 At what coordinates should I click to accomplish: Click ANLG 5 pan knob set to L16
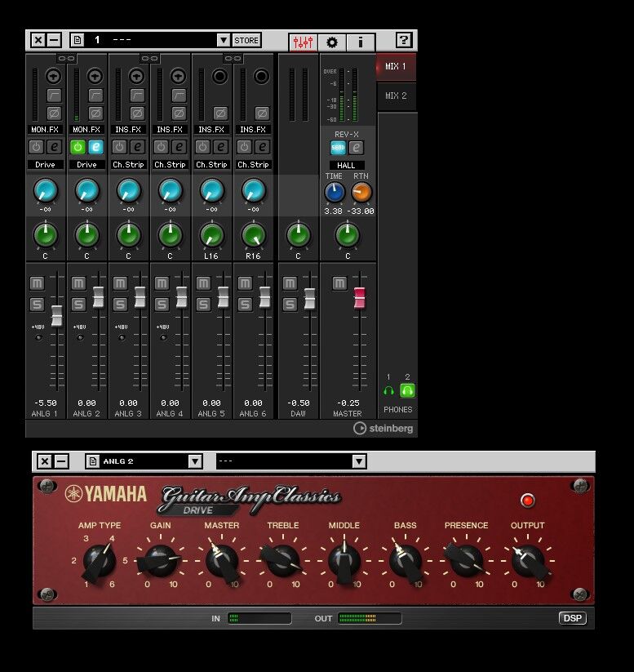point(211,235)
